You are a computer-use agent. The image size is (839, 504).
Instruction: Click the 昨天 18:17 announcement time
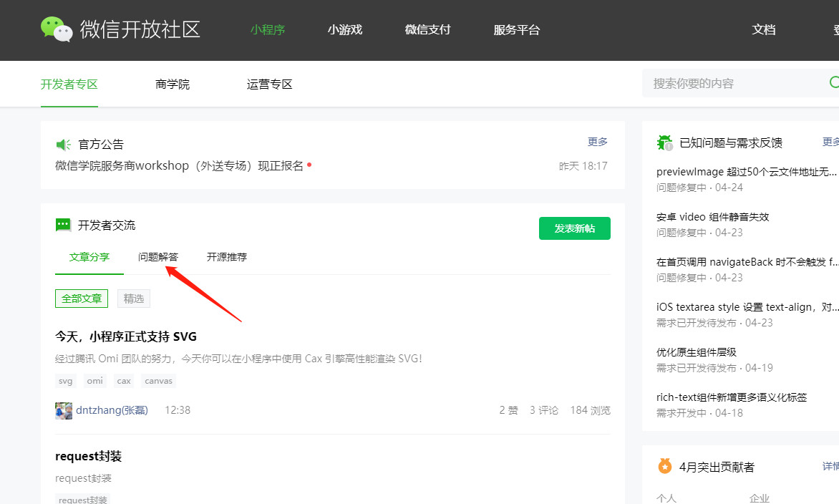click(583, 166)
